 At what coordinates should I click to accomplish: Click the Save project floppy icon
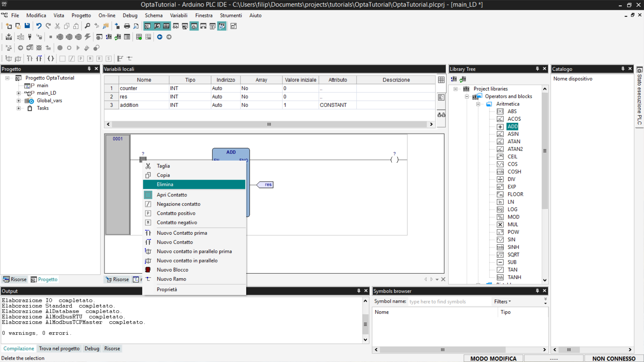pos(27,26)
